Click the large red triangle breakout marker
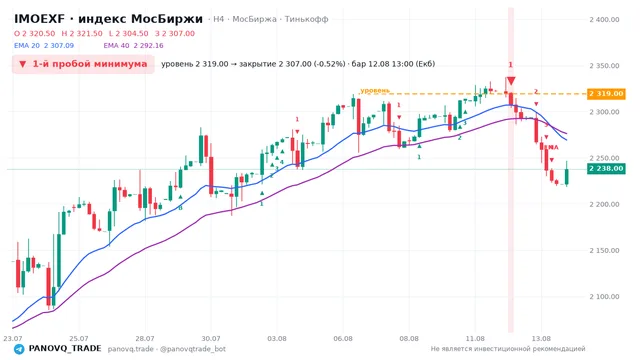The image size is (640, 360). click(x=511, y=81)
